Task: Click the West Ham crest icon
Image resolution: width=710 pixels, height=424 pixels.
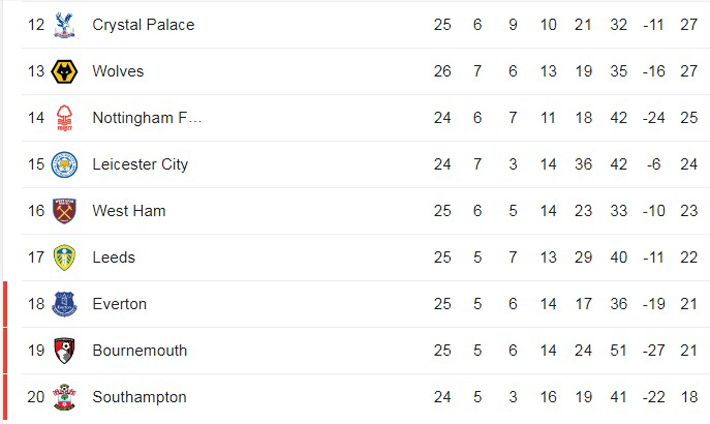Action: click(x=65, y=211)
